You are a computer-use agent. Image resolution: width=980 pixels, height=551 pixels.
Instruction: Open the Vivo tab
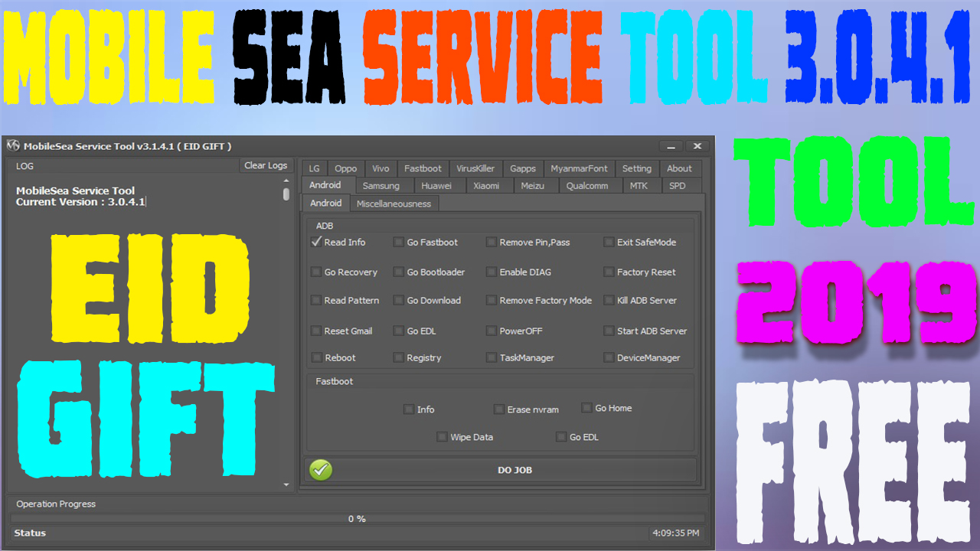point(381,168)
